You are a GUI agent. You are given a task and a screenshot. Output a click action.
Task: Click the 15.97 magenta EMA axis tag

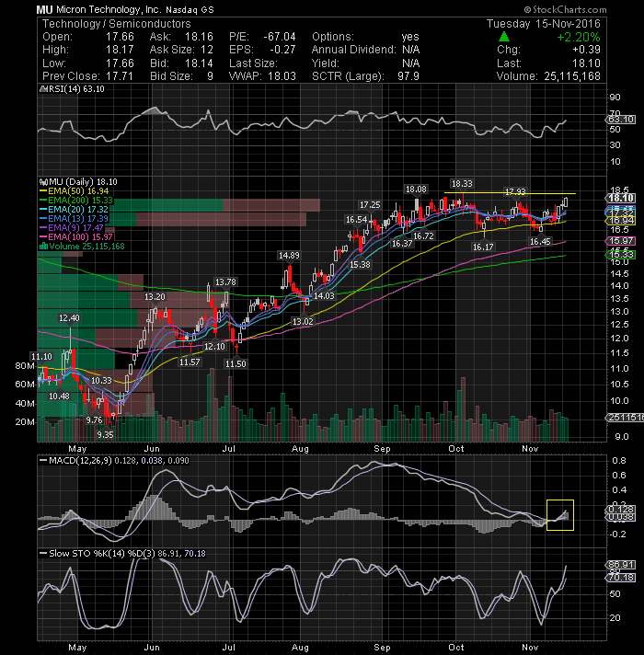coord(621,241)
